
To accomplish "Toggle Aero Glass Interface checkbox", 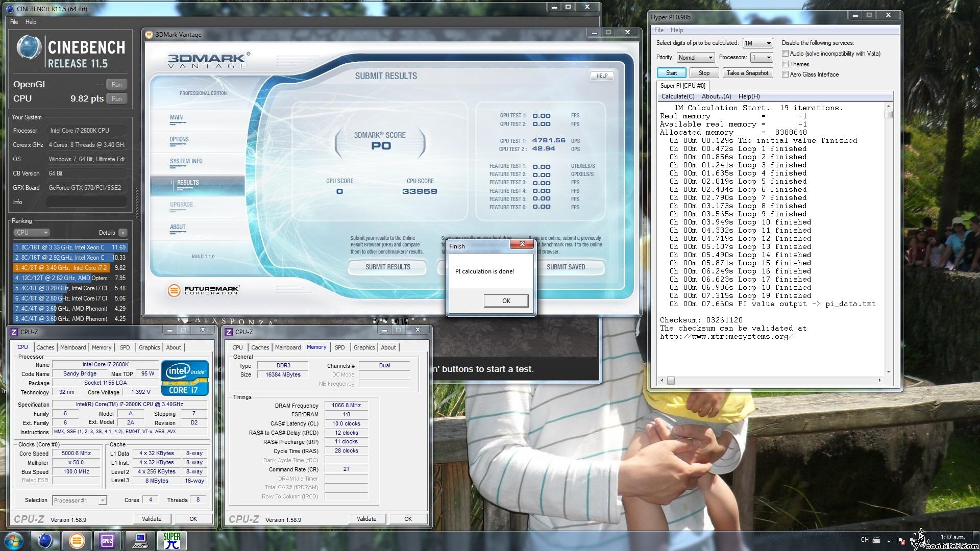I will [x=786, y=74].
